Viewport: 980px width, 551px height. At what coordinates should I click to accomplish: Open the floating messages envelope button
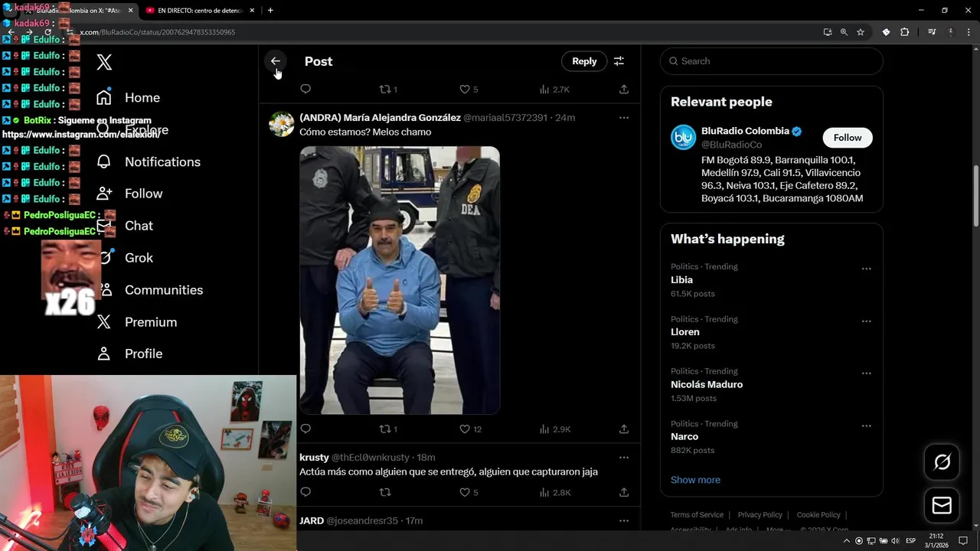point(942,506)
